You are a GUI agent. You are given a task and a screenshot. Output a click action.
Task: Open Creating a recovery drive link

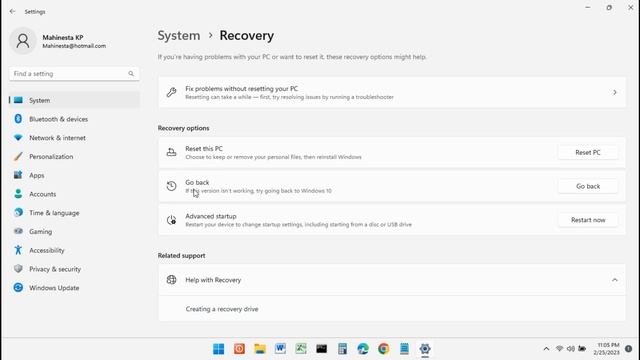pyautogui.click(x=222, y=309)
